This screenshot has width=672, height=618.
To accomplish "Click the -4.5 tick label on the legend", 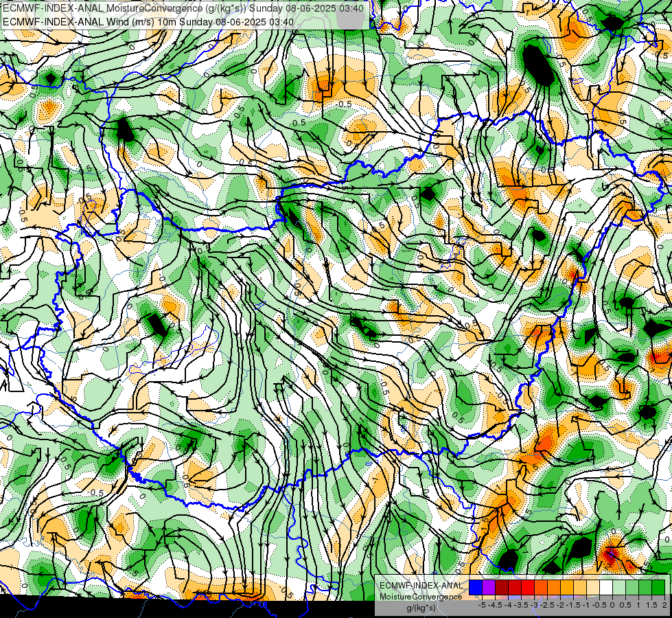I will click(x=496, y=605).
